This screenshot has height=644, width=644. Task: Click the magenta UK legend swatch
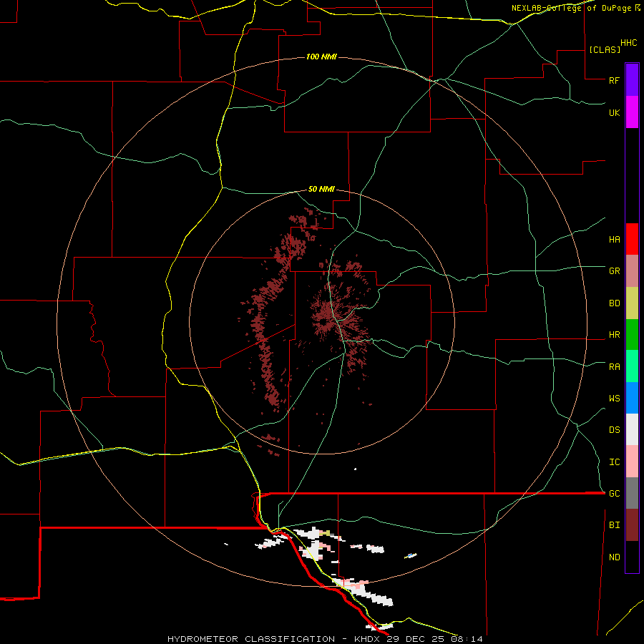click(x=632, y=112)
